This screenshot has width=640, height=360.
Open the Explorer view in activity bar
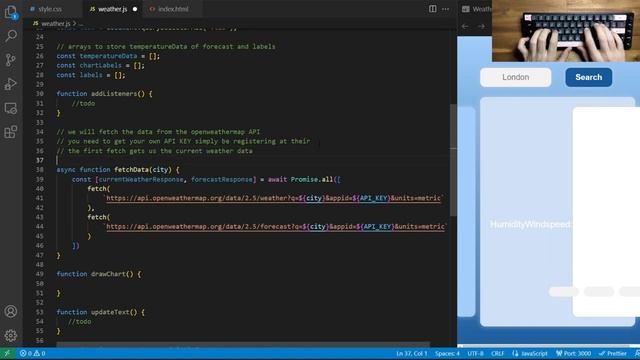click(x=11, y=12)
